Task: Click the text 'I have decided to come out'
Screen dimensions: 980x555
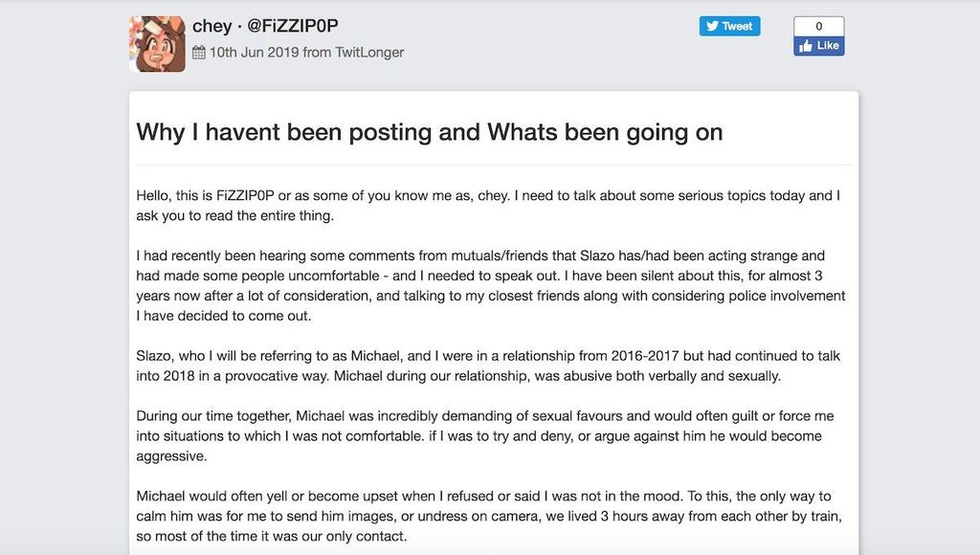Action: 223,316
